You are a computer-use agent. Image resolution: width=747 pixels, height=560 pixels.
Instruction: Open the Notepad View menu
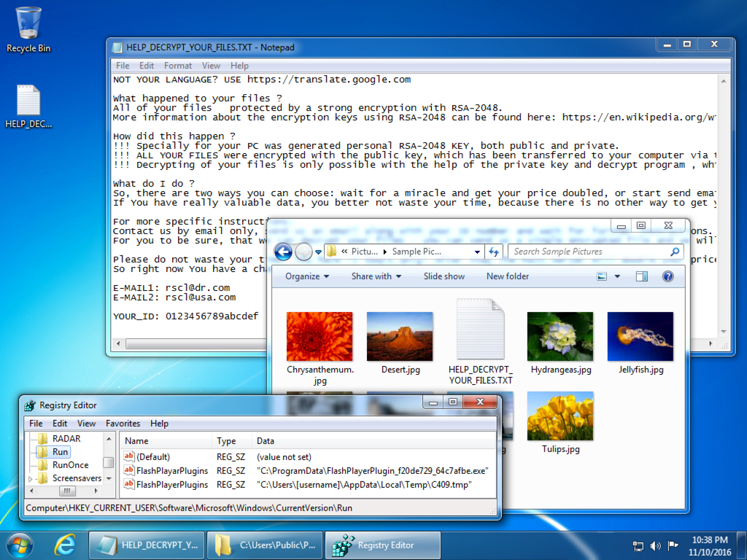tap(211, 66)
